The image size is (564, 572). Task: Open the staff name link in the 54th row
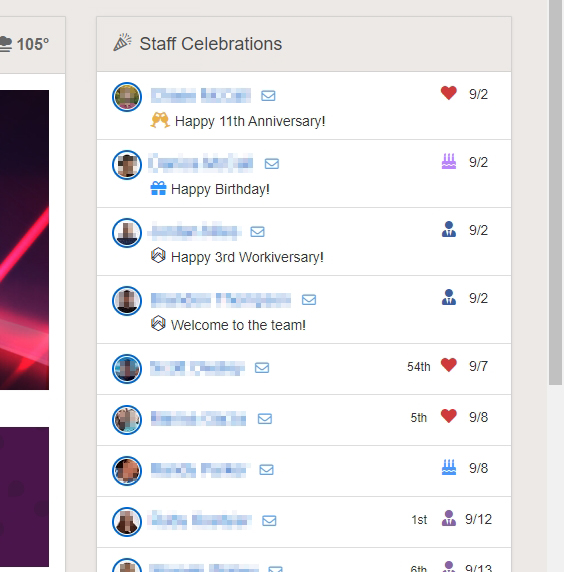(x=197, y=367)
